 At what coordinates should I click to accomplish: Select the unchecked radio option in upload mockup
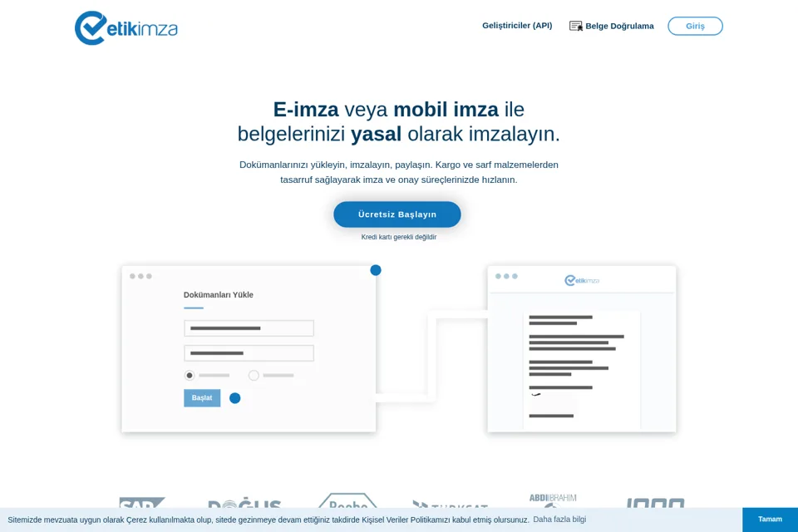[x=254, y=375]
